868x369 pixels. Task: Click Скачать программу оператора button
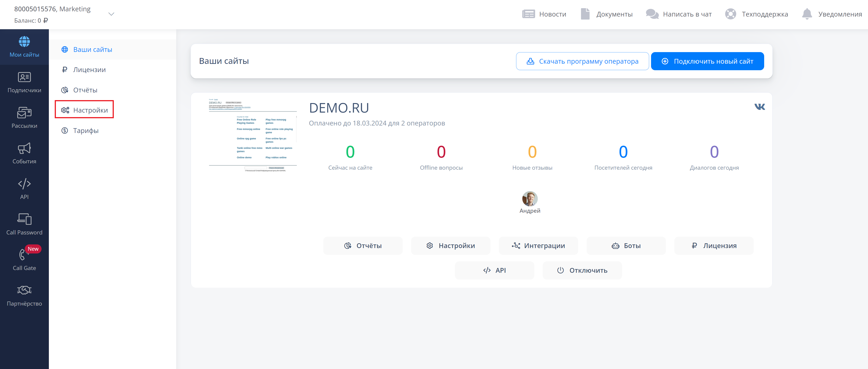(582, 61)
